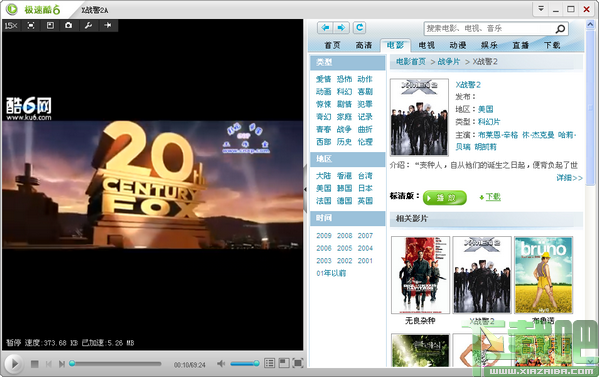
Task: Adjust the volume slider
Action: 245,363
